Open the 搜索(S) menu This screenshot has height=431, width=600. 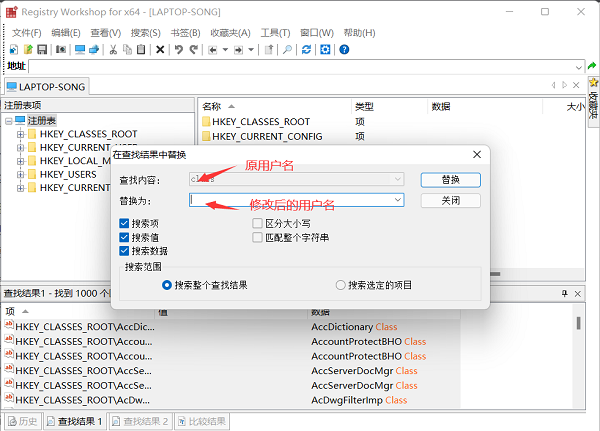click(x=145, y=33)
